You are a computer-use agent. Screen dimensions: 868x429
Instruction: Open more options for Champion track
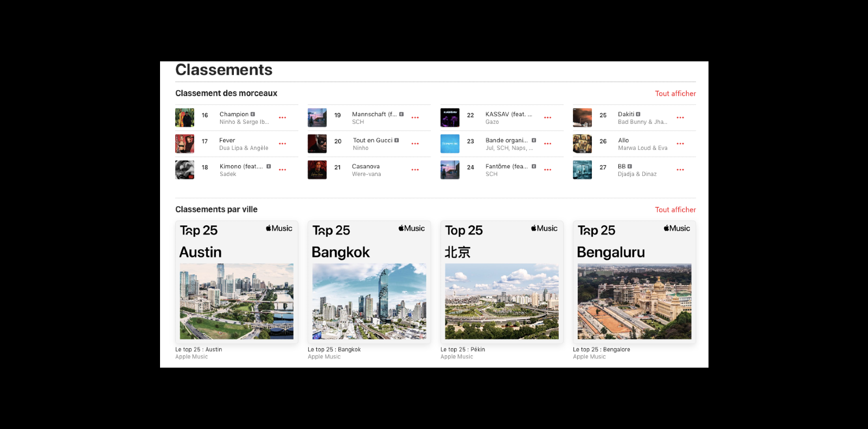click(x=282, y=118)
